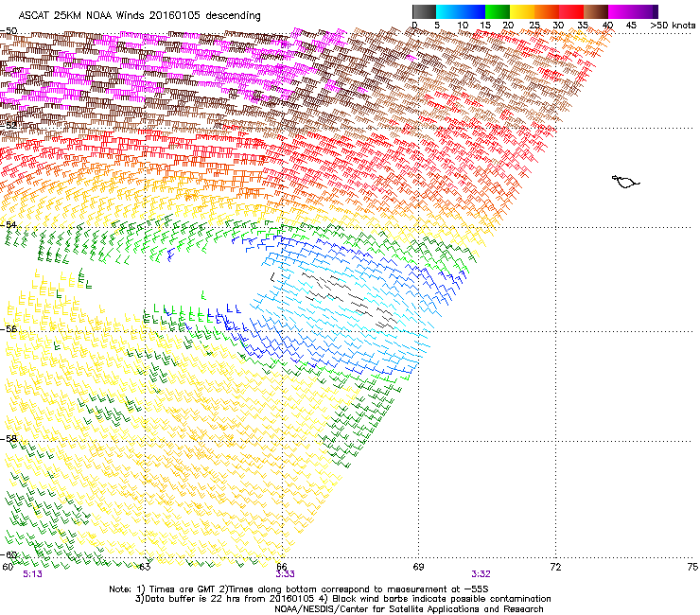Viewport: 700px width, 615px height.
Task: Click the longitude label '63'
Action: (145, 567)
